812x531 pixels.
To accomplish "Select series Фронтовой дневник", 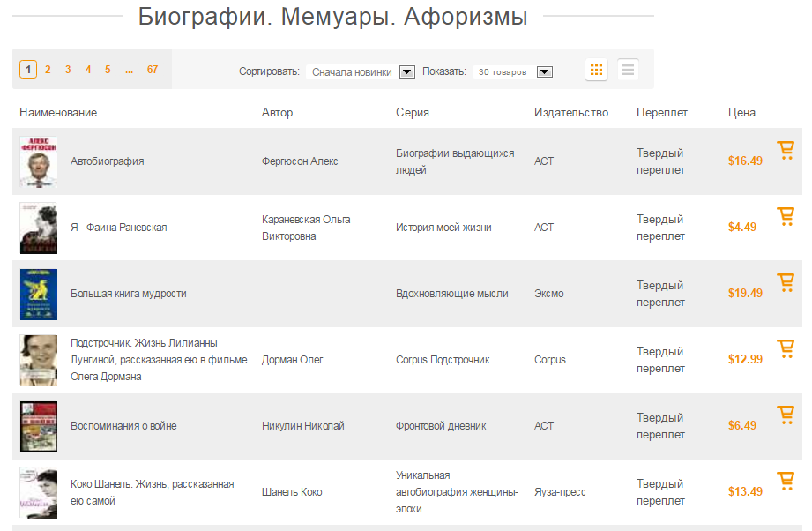I will [441, 426].
